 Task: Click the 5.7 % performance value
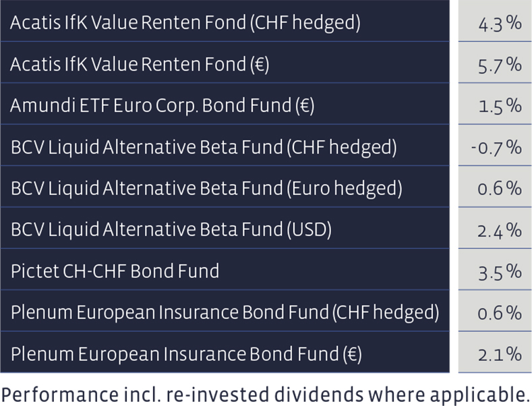coord(500,65)
